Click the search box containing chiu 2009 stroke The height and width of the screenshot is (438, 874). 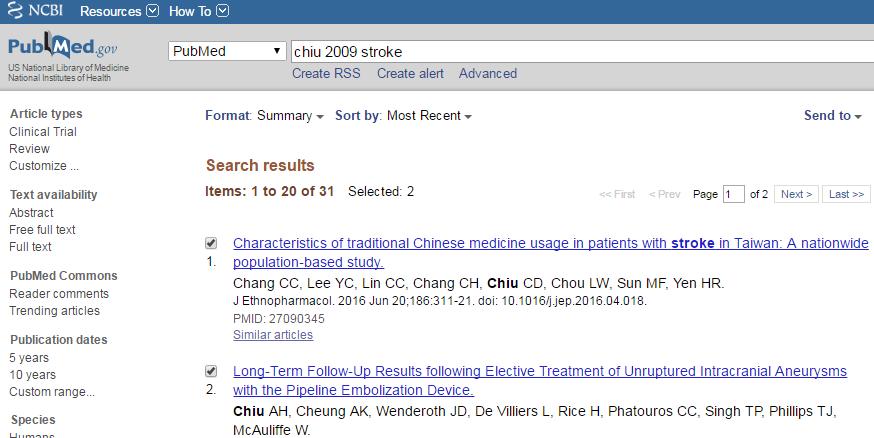(582, 52)
